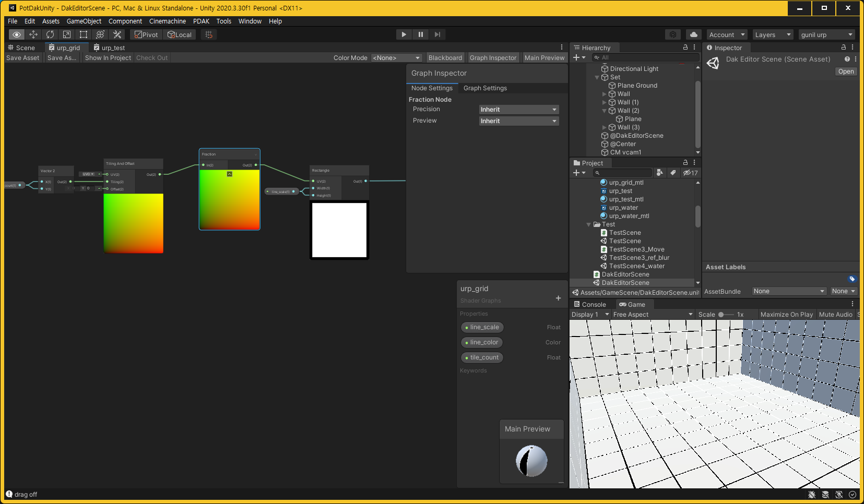
Task: Toggle grid snapping in toolbar
Action: (209, 34)
